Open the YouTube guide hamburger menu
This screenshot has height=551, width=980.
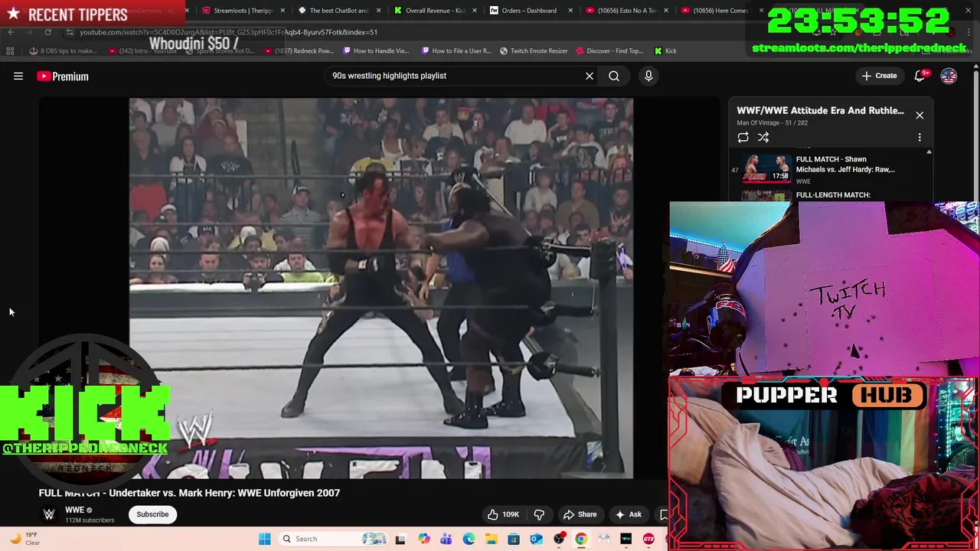[18, 76]
